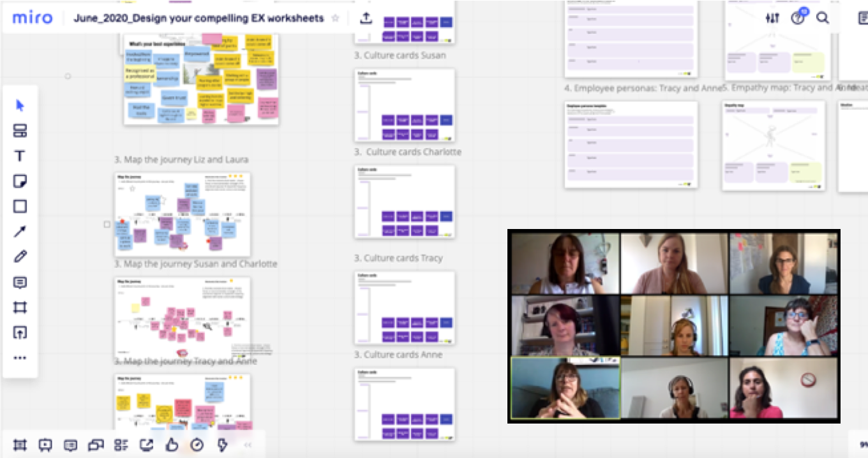Toggle the star to favorite this board
868x458 pixels.
pos(335,18)
